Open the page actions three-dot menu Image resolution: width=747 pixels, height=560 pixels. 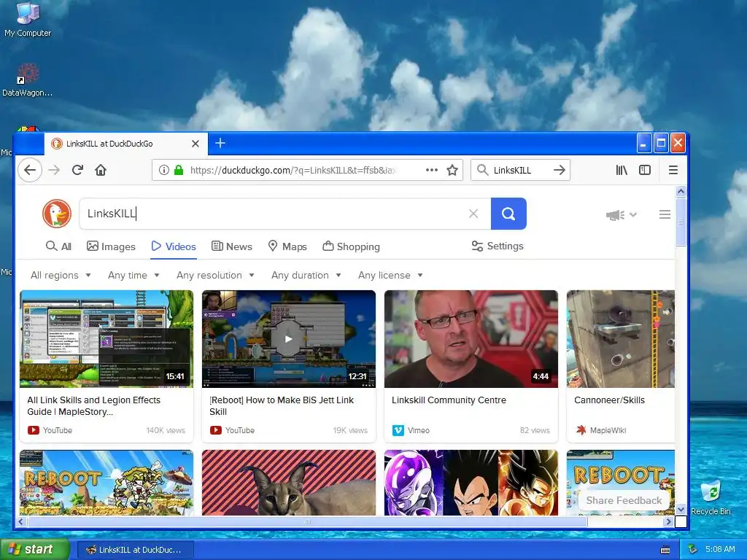432,170
